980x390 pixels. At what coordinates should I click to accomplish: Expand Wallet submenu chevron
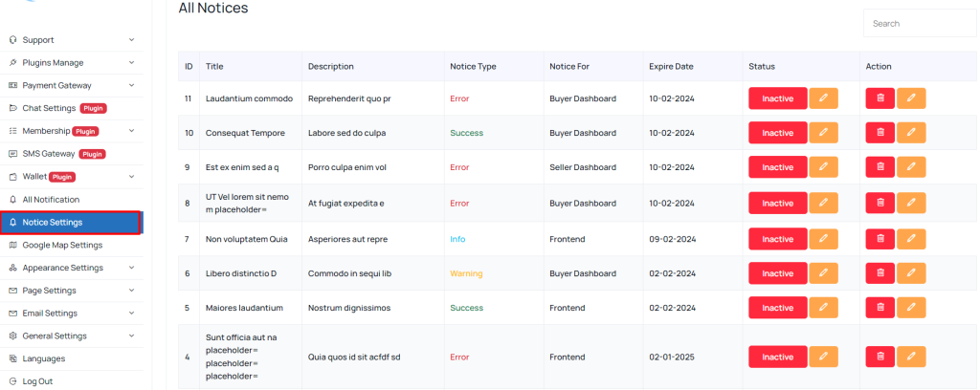click(x=131, y=177)
